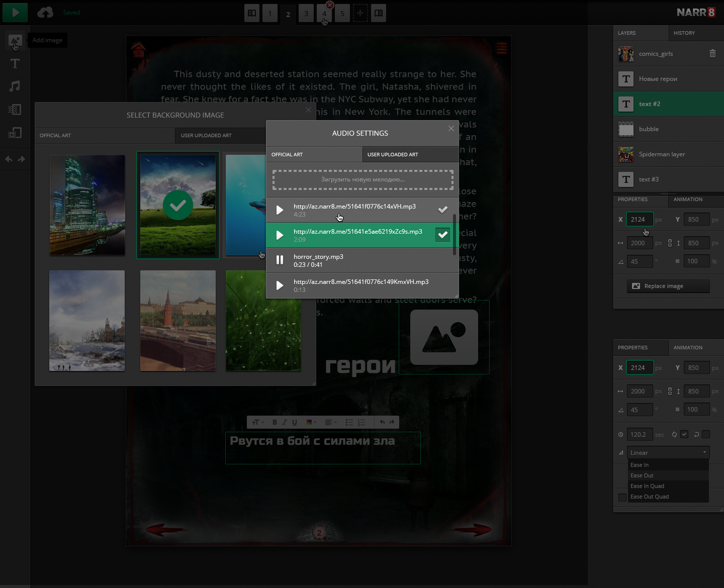Open the red hamburger menu on the canvas
Image resolution: width=724 pixels, height=588 pixels.
pos(501,48)
